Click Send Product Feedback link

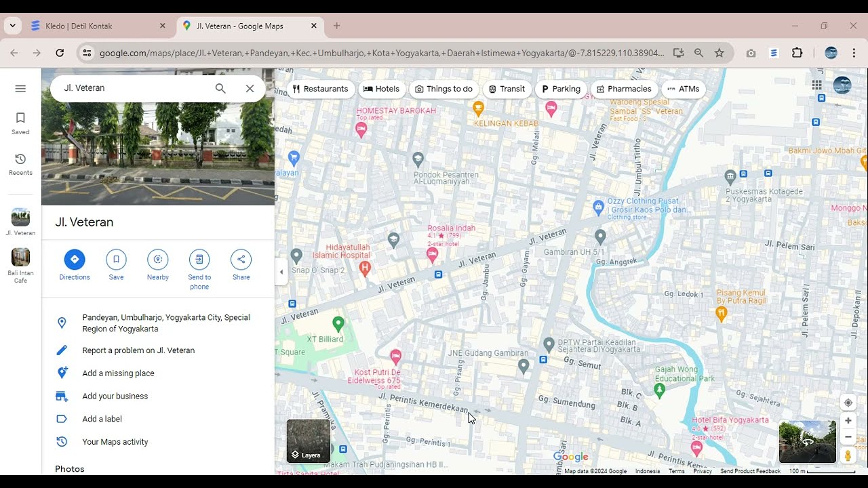(x=751, y=471)
